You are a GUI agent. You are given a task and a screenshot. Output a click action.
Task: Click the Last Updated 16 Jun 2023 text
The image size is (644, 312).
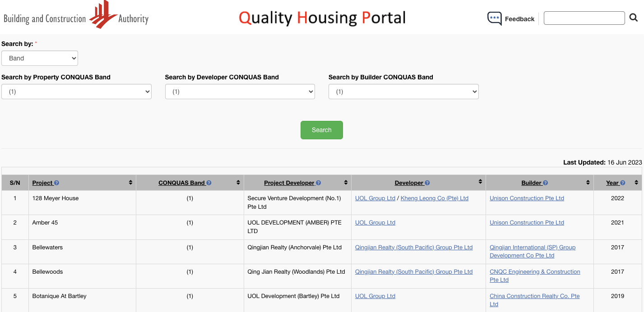pyautogui.click(x=602, y=162)
